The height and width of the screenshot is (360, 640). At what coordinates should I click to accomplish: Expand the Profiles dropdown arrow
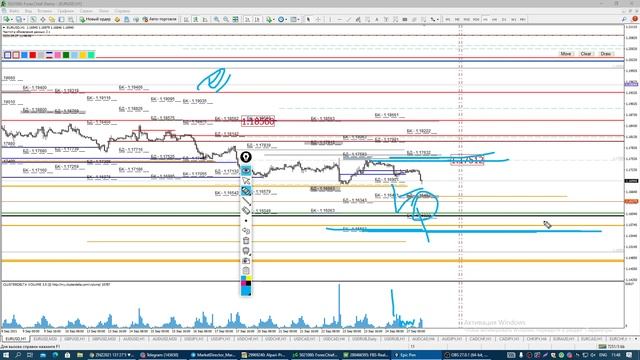(24, 19)
